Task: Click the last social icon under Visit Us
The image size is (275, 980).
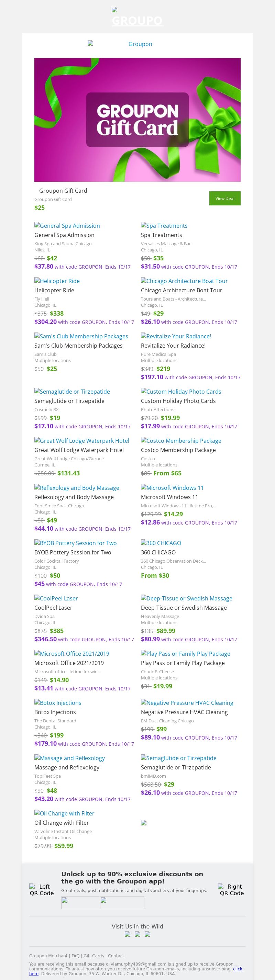Action: [x=147, y=934]
